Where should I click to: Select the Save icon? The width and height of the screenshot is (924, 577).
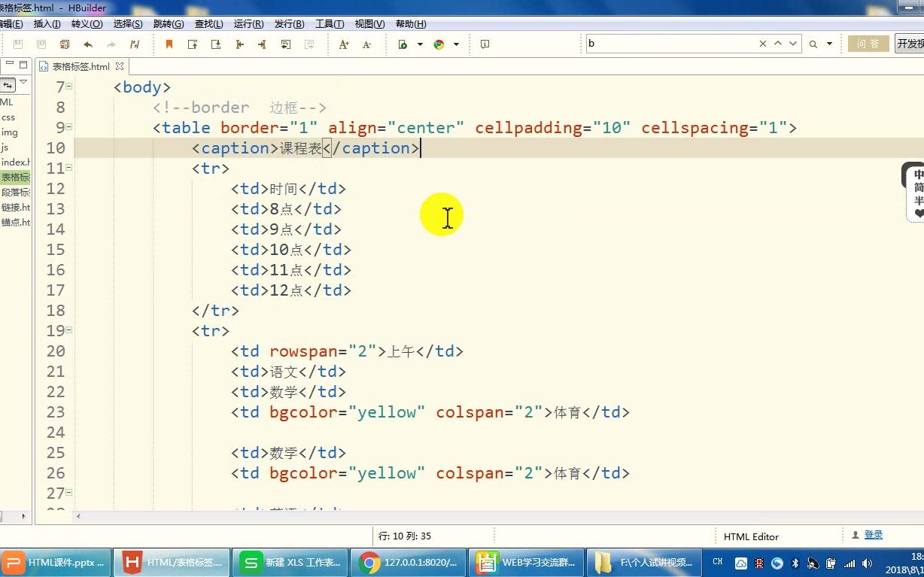pyautogui.click(x=17, y=44)
